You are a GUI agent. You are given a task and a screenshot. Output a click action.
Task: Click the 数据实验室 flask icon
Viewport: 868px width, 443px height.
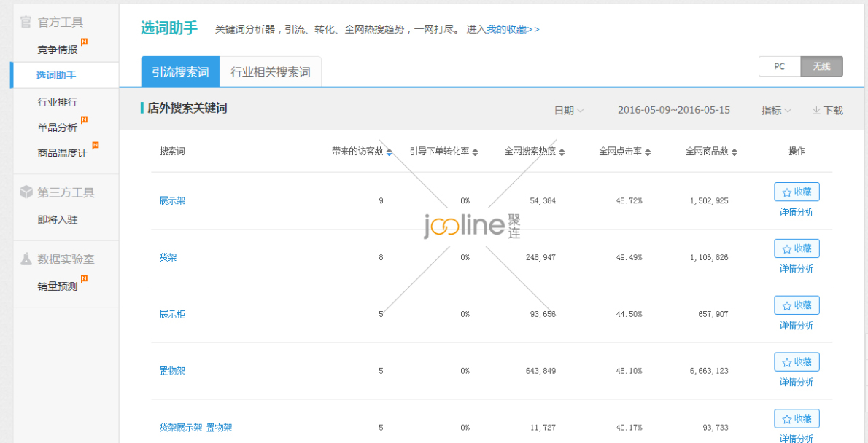point(26,259)
